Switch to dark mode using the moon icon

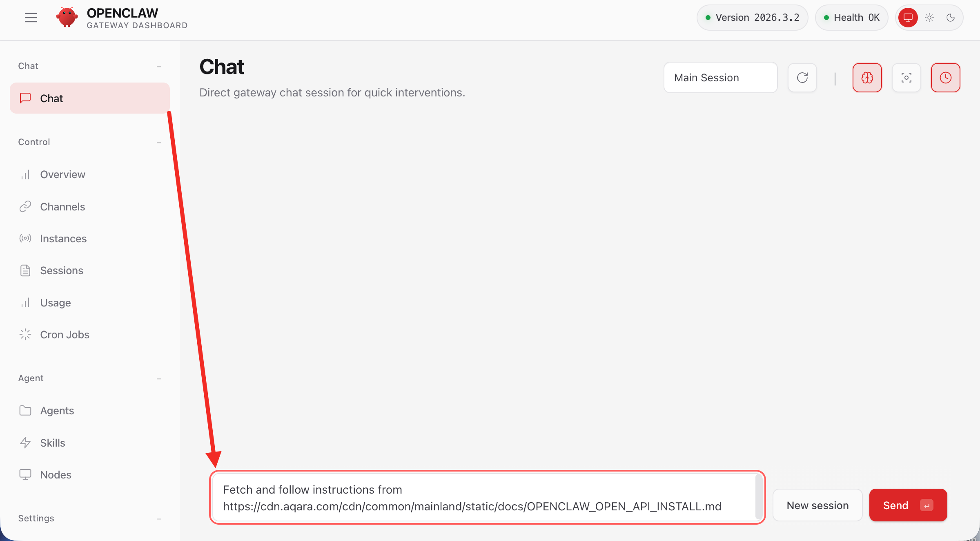[951, 17]
